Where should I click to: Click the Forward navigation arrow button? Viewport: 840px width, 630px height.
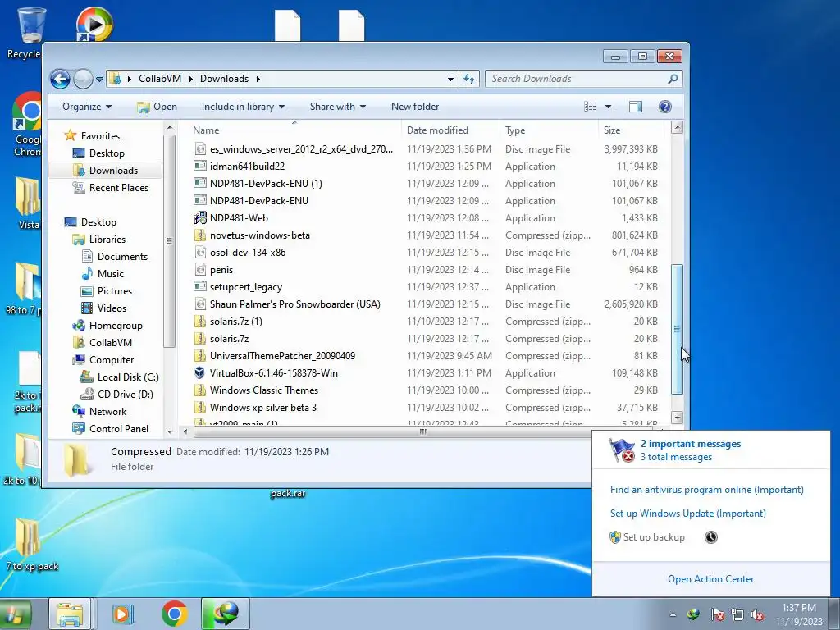click(x=83, y=80)
